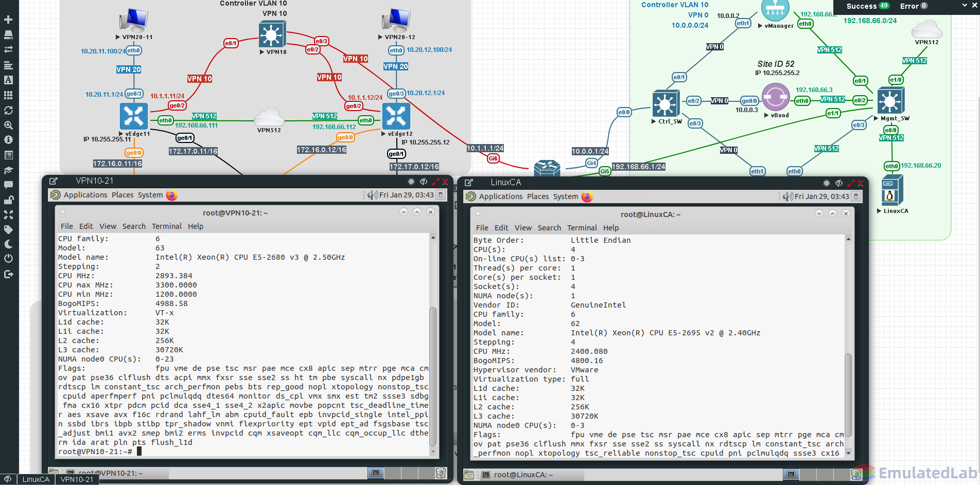Image resolution: width=980 pixels, height=485 pixels.
Task: Click the Refresh topology icon in sidebar
Action: [x=8, y=110]
